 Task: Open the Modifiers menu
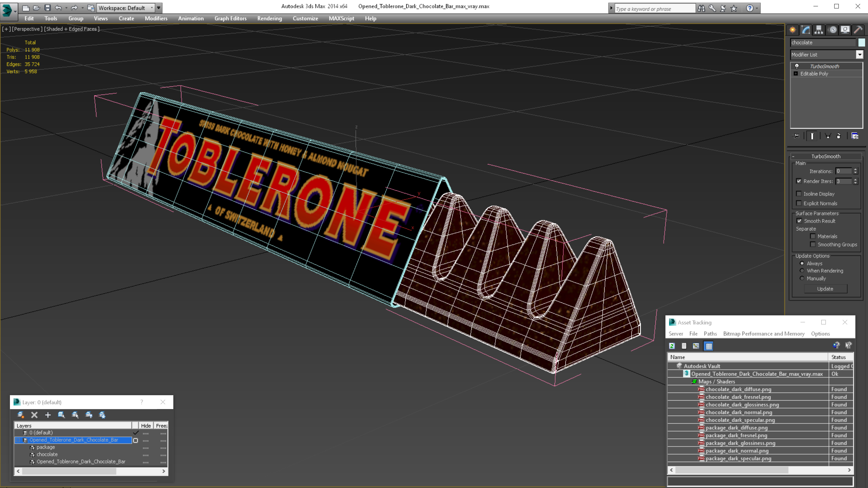point(156,18)
